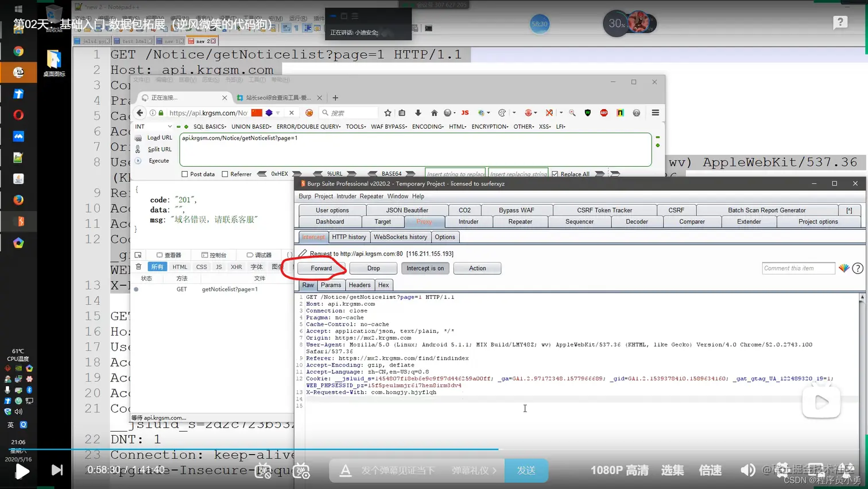The width and height of the screenshot is (868, 489).
Task: Open the Firefox hamburger menu
Action: (655, 113)
